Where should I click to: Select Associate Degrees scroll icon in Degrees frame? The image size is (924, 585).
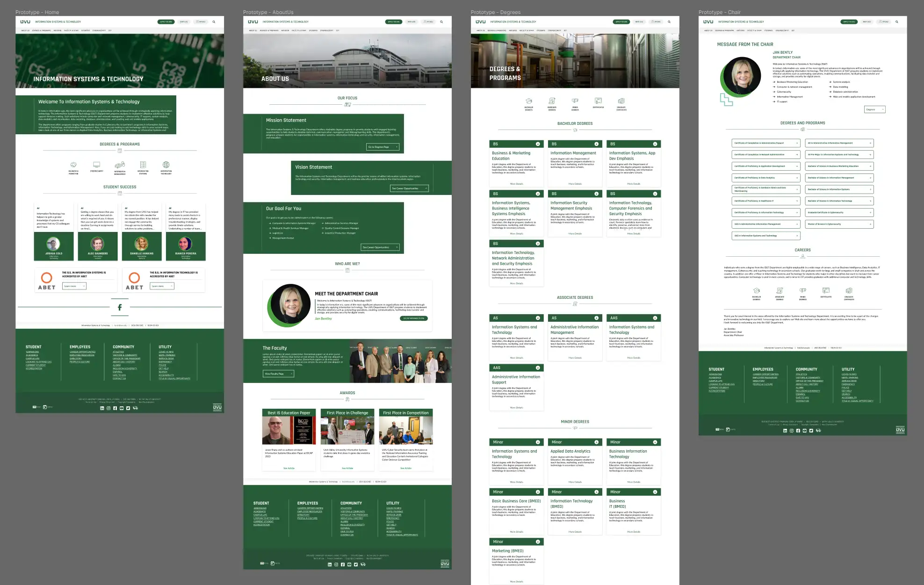click(x=552, y=101)
